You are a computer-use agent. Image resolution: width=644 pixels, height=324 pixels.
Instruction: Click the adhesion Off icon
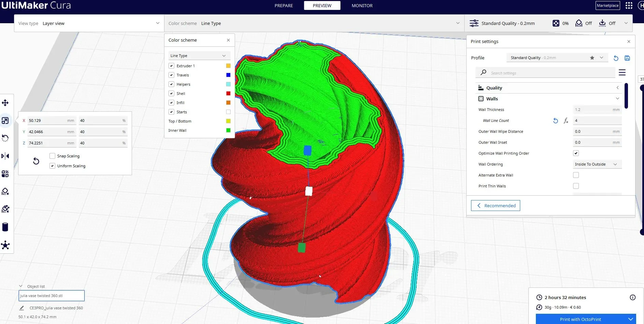pos(602,23)
